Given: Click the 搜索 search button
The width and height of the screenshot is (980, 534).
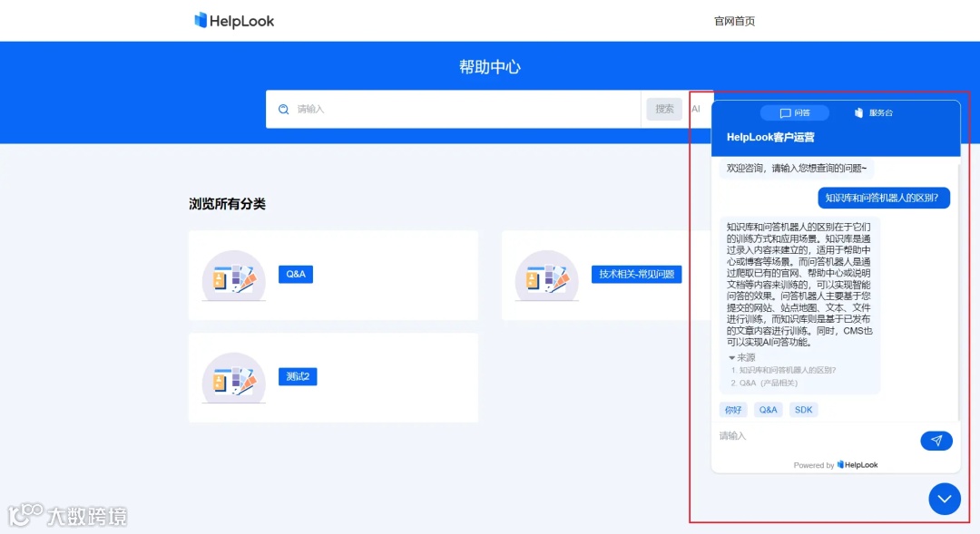Looking at the screenshot, I should [663, 108].
